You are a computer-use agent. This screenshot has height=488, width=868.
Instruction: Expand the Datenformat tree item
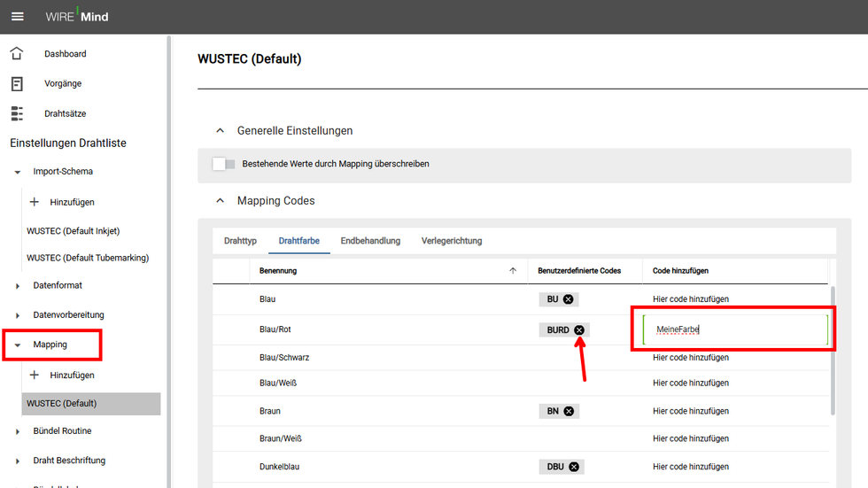[18, 286]
